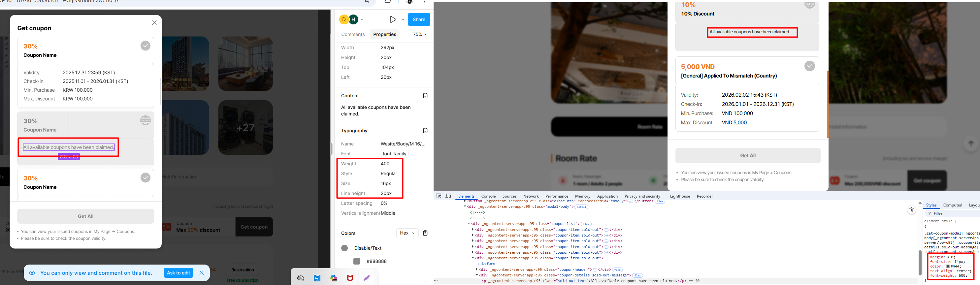Click the font-weight: 600 declaration
This screenshot has height=285, width=980.
pyautogui.click(x=949, y=275)
